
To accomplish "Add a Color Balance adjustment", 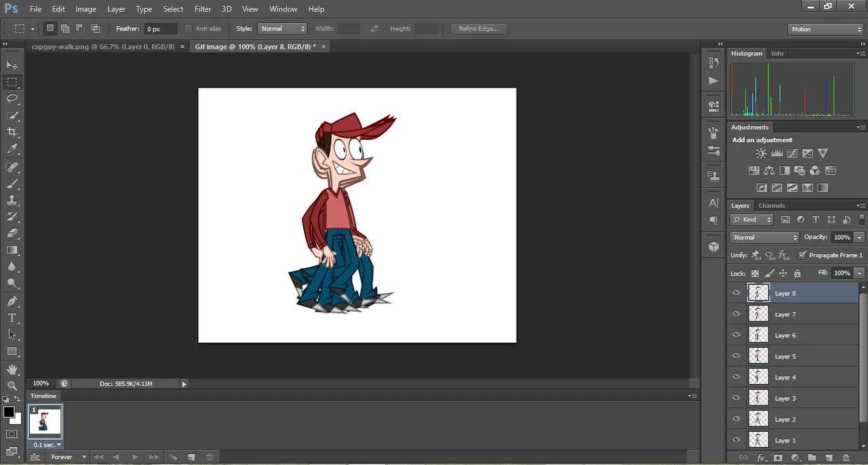I will [x=769, y=170].
